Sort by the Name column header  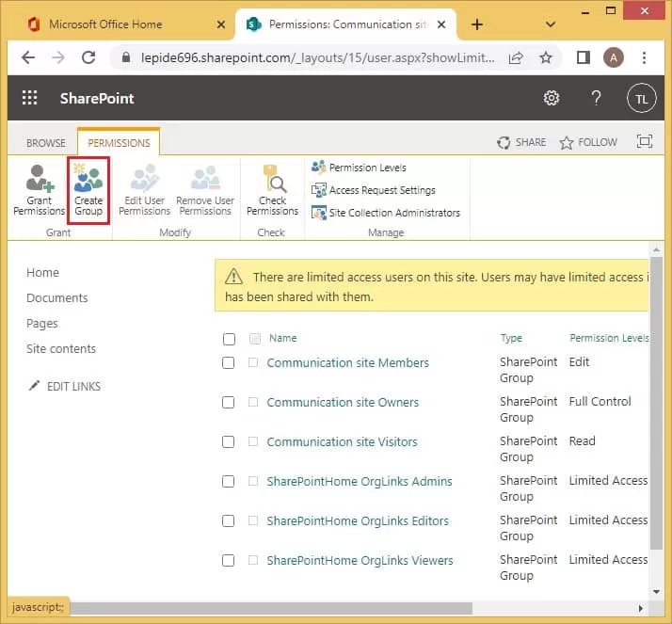[x=282, y=338]
